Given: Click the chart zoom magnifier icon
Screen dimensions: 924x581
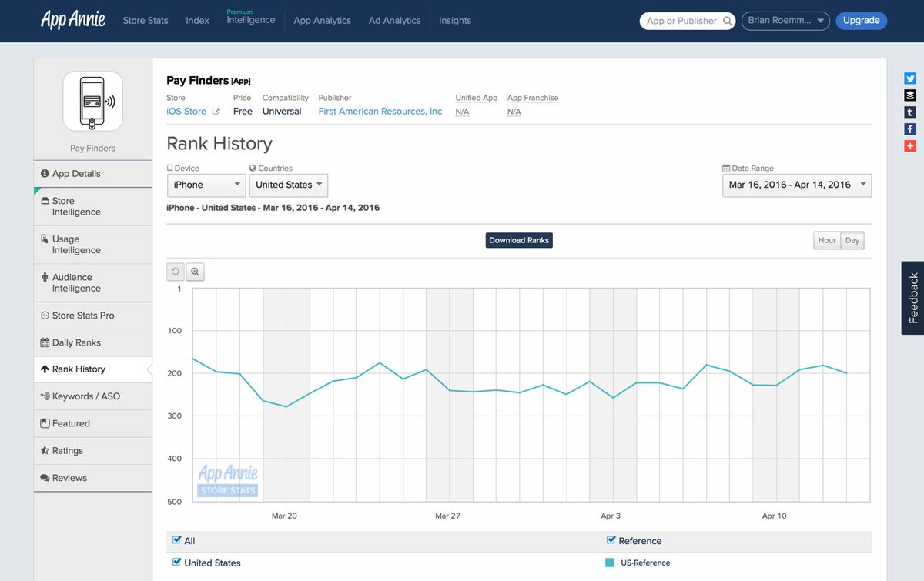Looking at the screenshot, I should pos(195,272).
